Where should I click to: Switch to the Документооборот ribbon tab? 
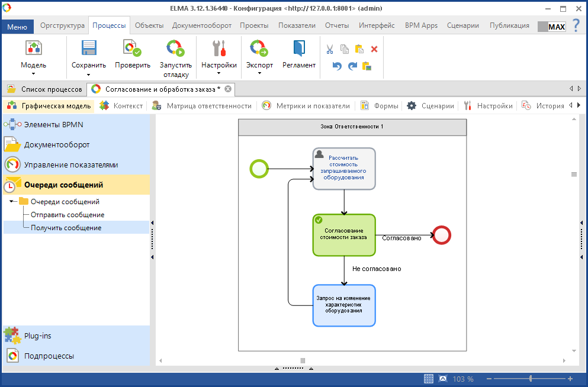click(x=202, y=25)
